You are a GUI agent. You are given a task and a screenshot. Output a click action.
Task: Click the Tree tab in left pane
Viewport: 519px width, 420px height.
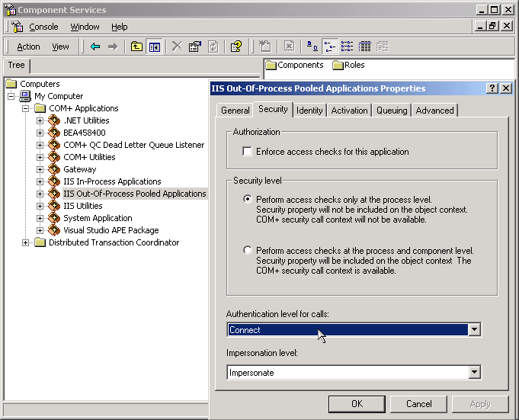coord(17,66)
